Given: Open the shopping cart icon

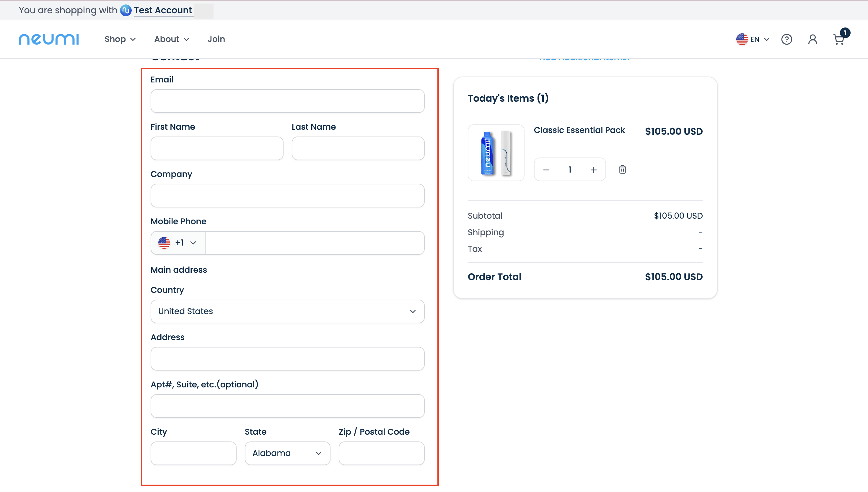Looking at the screenshot, I should pos(839,40).
